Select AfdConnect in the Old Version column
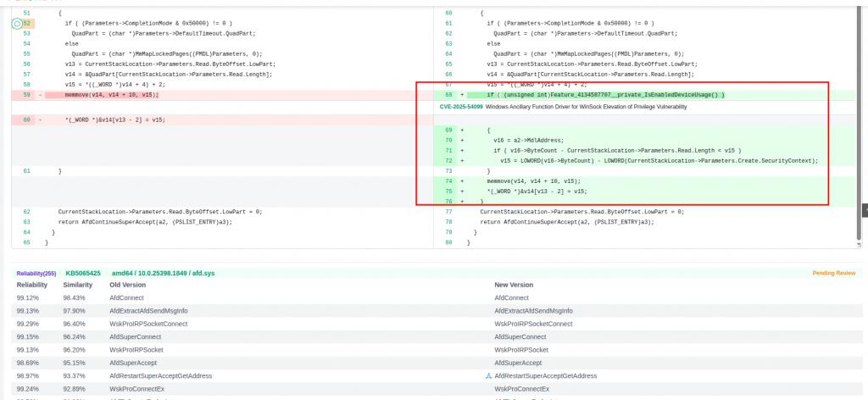The height and width of the screenshot is (400, 868). tap(126, 297)
